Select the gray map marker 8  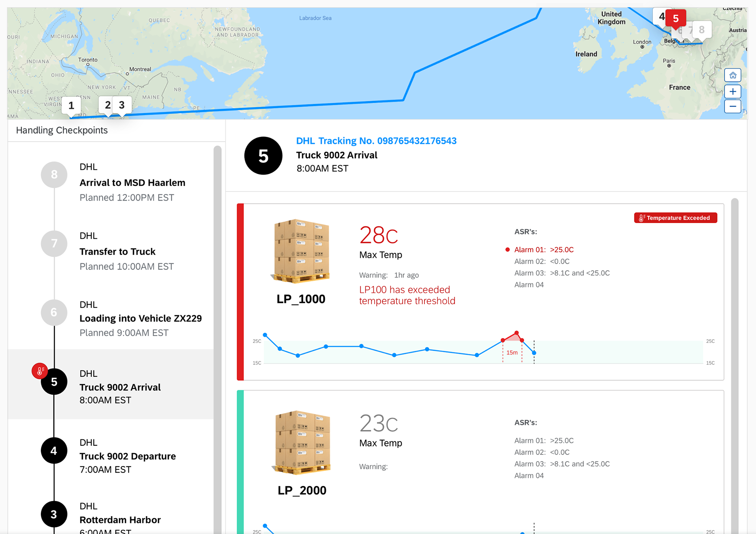click(702, 30)
